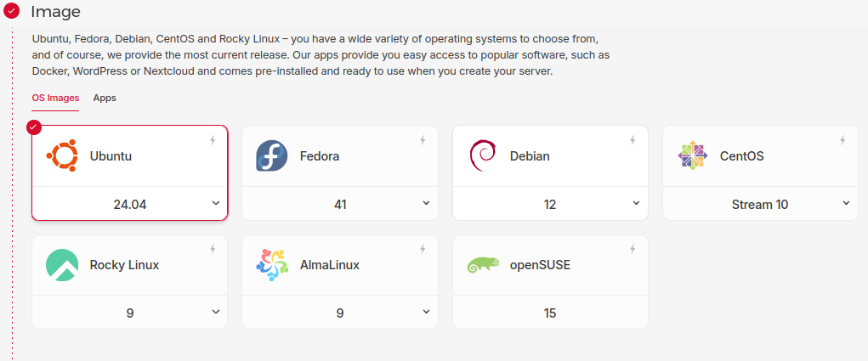
Task: Select the OS Images tab
Action: (x=55, y=98)
